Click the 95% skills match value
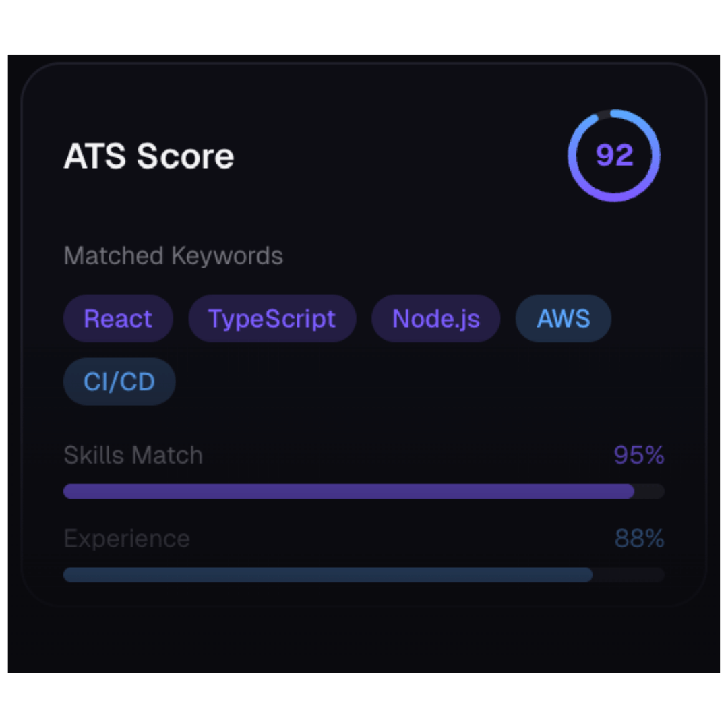 click(638, 456)
